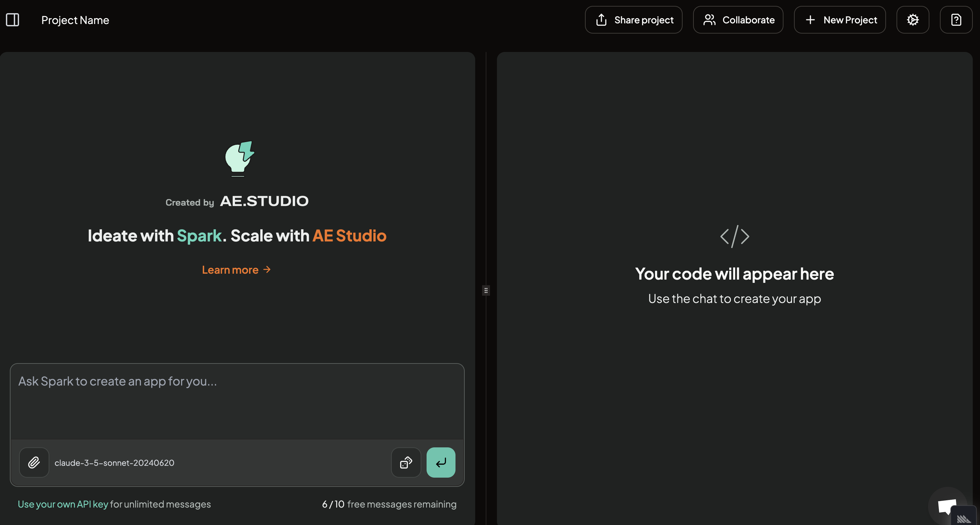Start a New Project
Viewport: 980px width, 525px height.
pos(840,20)
